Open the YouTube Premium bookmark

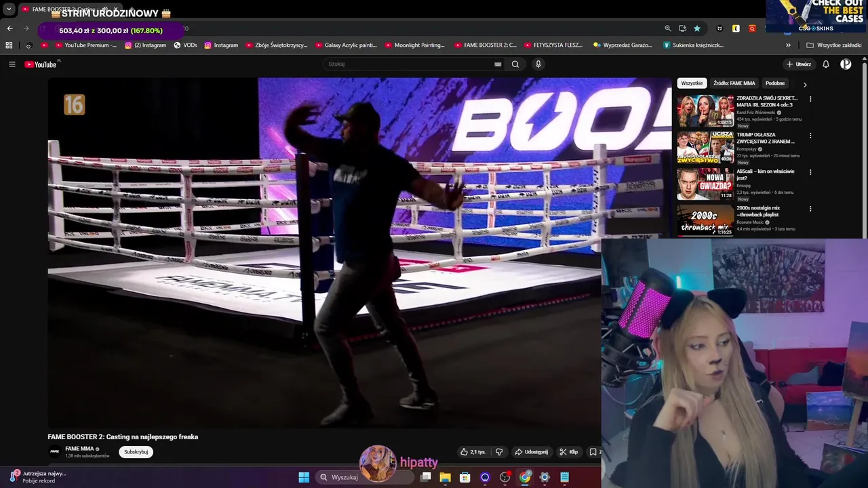[x=85, y=45]
